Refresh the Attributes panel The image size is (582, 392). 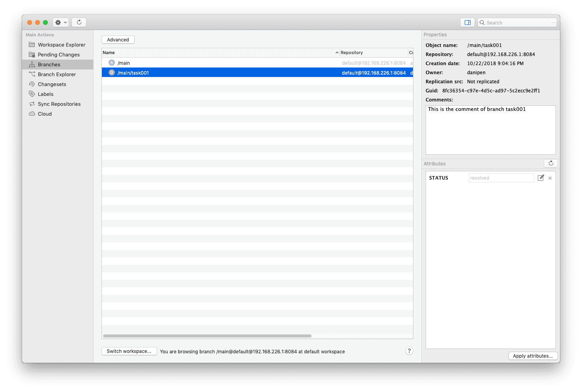(550, 163)
